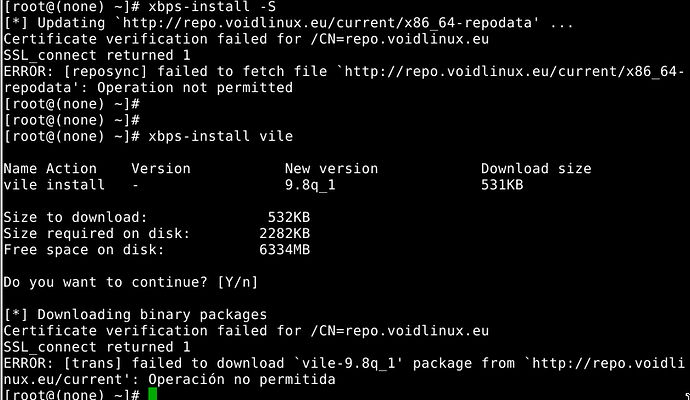Click the 'Download size' column header
The height and width of the screenshot is (400, 690).
[536, 169]
